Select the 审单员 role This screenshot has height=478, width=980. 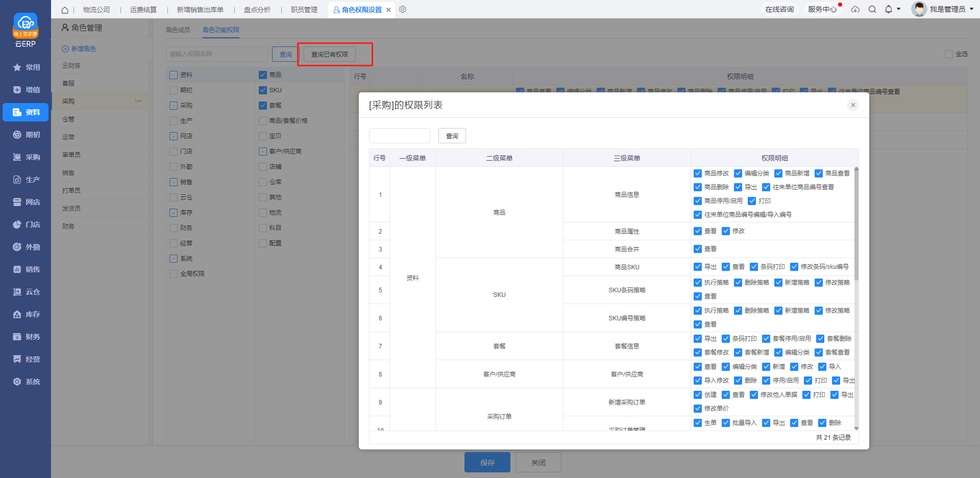(100, 155)
